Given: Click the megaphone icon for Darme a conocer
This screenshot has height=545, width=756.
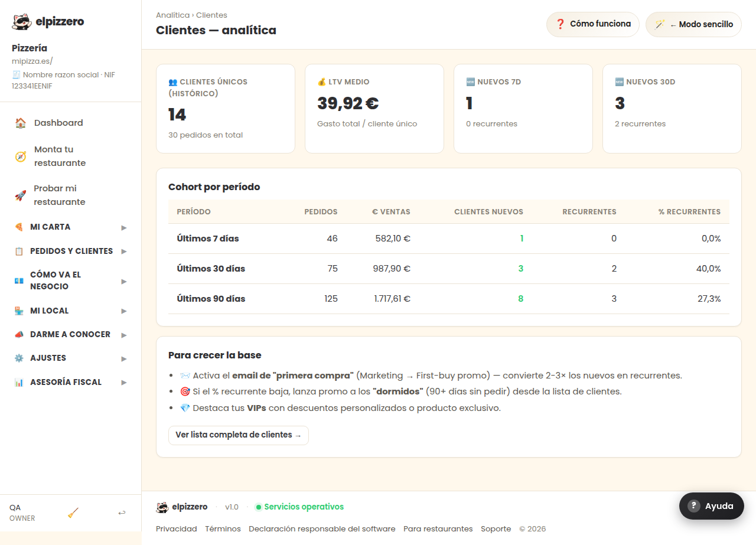Looking at the screenshot, I should [x=19, y=334].
